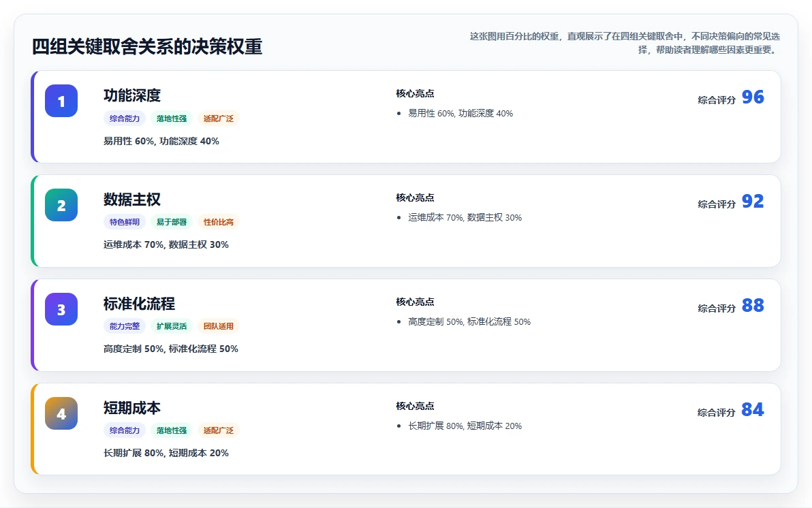Click the 适配广泛 tag under 短期成本
The width and height of the screenshot is (812, 508).
point(218,430)
